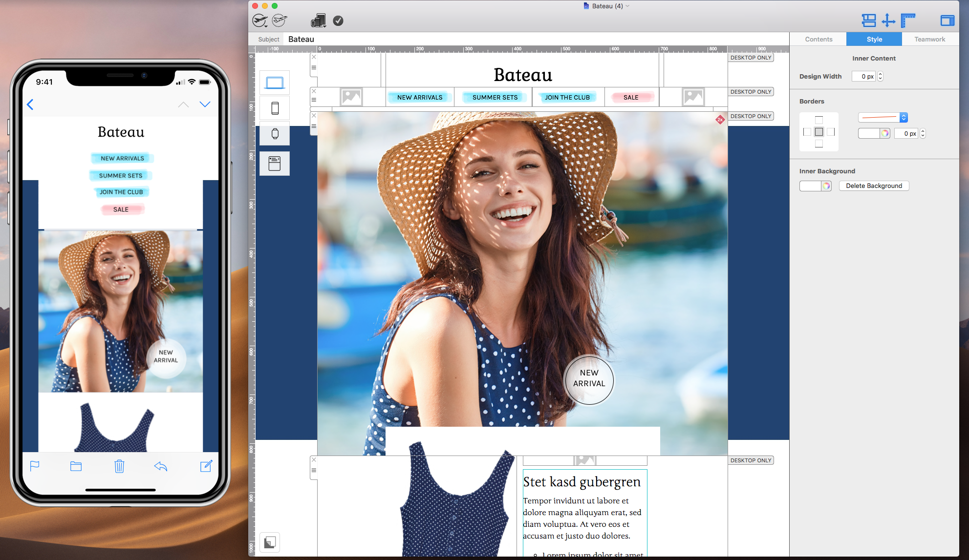The height and width of the screenshot is (560, 969).
Task: Toggle DESKTOP ONLY tag on navigation row
Action: 751,92
